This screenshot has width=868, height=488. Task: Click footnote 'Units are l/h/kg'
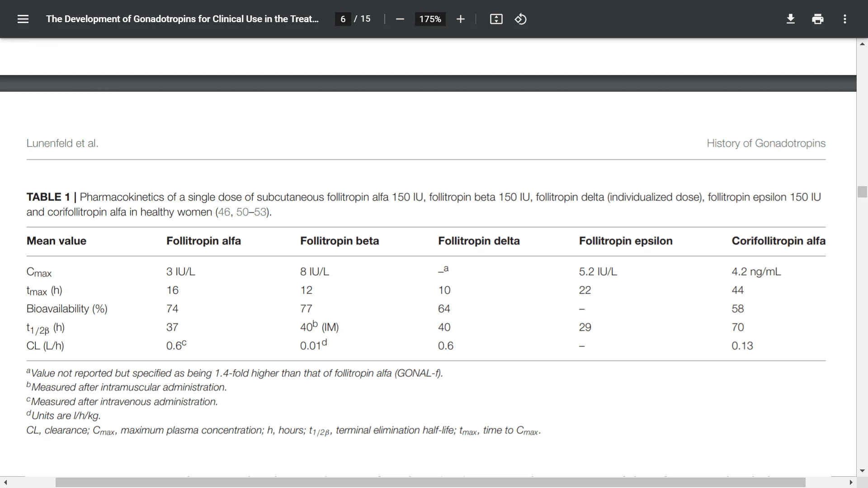click(63, 416)
